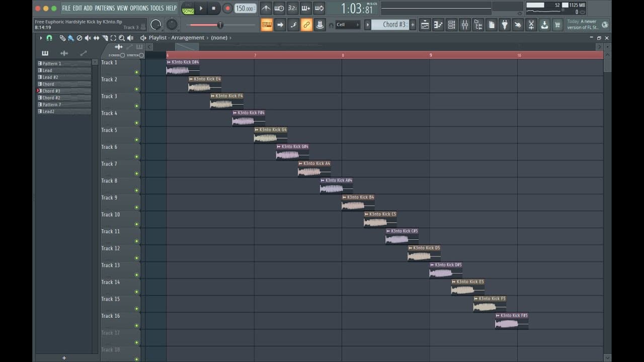Click the main pitch knob

pos(172,25)
